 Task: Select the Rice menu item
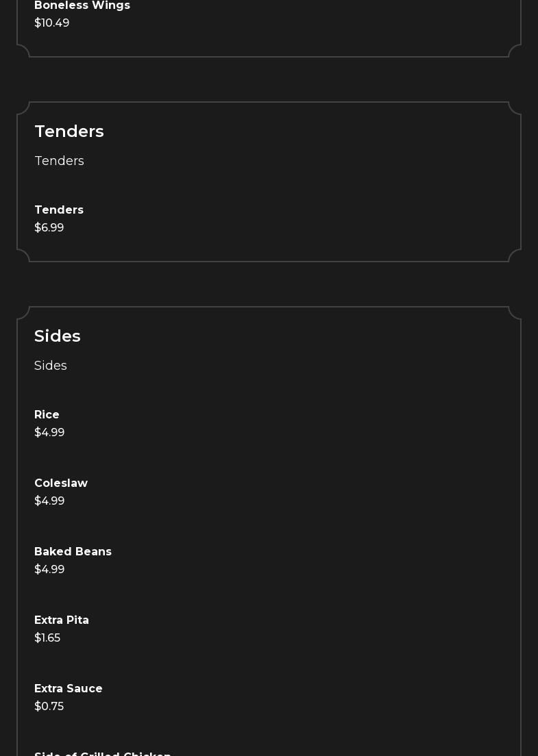point(47,415)
